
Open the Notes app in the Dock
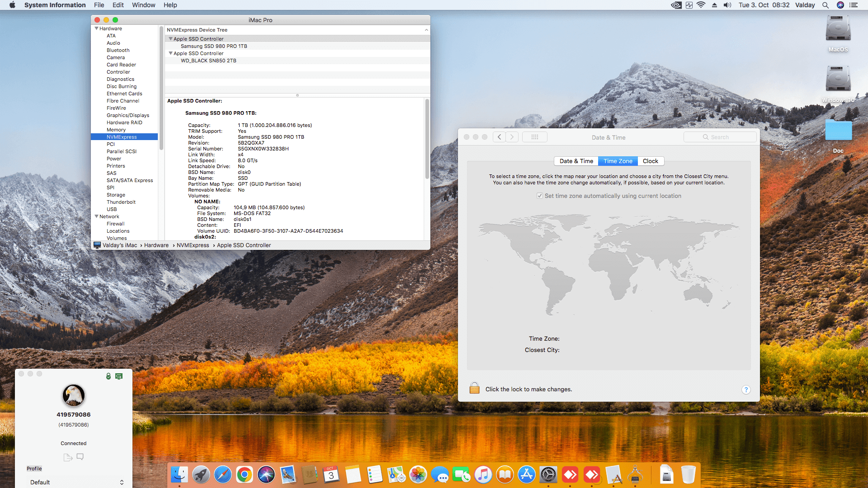point(353,475)
